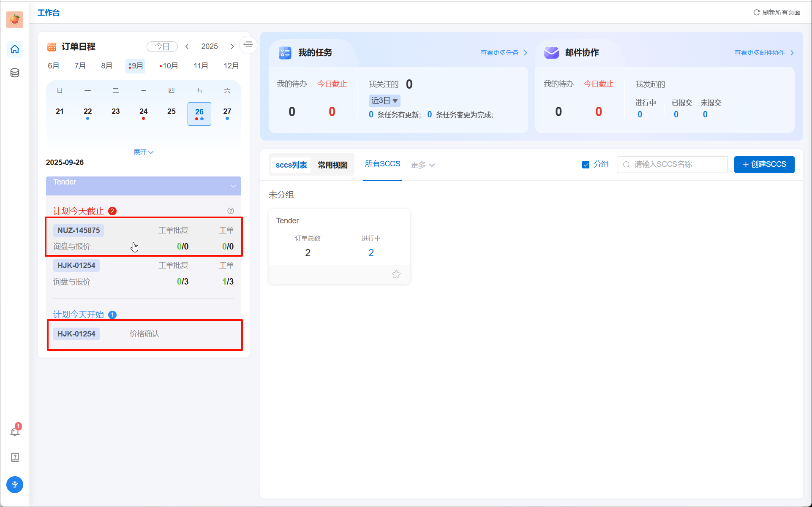Viewport: 812px width, 507px height.
Task: Uncheck the 分组 checkbox
Action: point(586,165)
